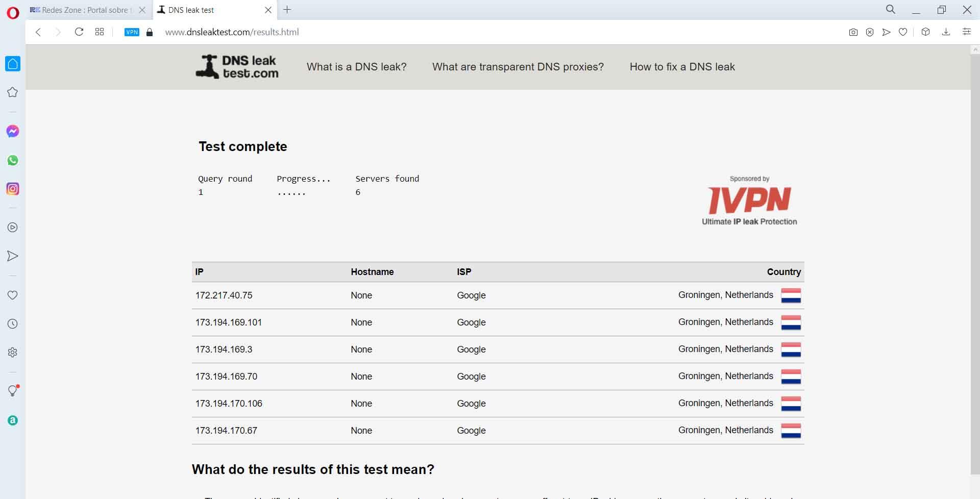Click the ISP column header

(x=464, y=272)
